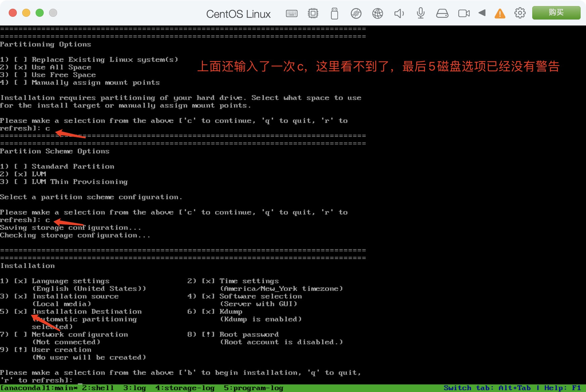Viewport: 586px width, 392px height.
Task: Click the left-pointing triangle icon
Action: click(x=482, y=13)
